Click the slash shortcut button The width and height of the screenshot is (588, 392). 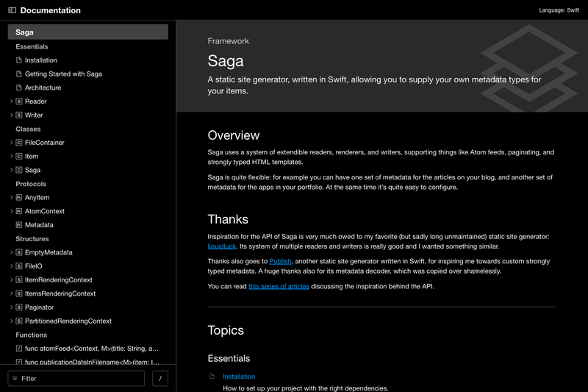pyautogui.click(x=160, y=379)
